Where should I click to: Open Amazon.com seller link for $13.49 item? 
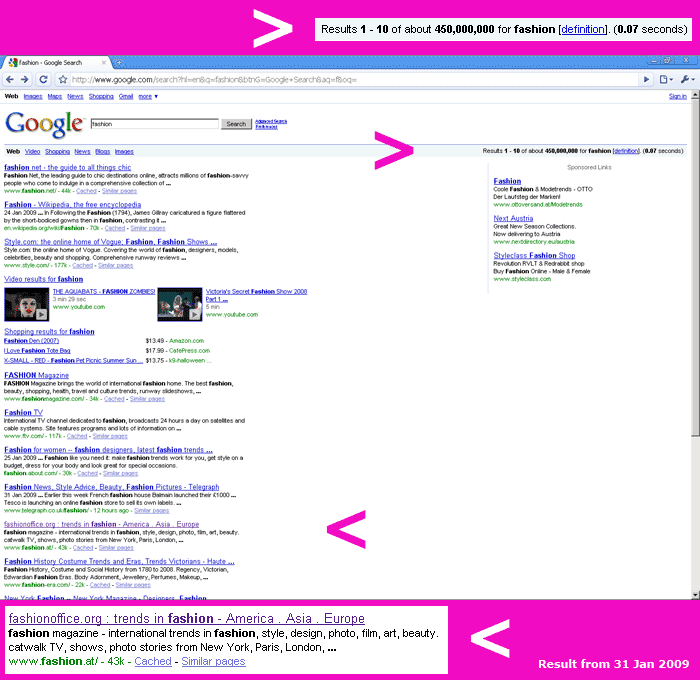pos(186,341)
